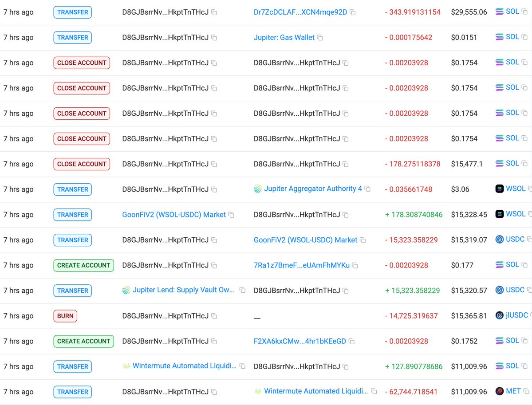This screenshot has height=405, width=532.
Task: Open the MET token link
Action: click(x=513, y=391)
